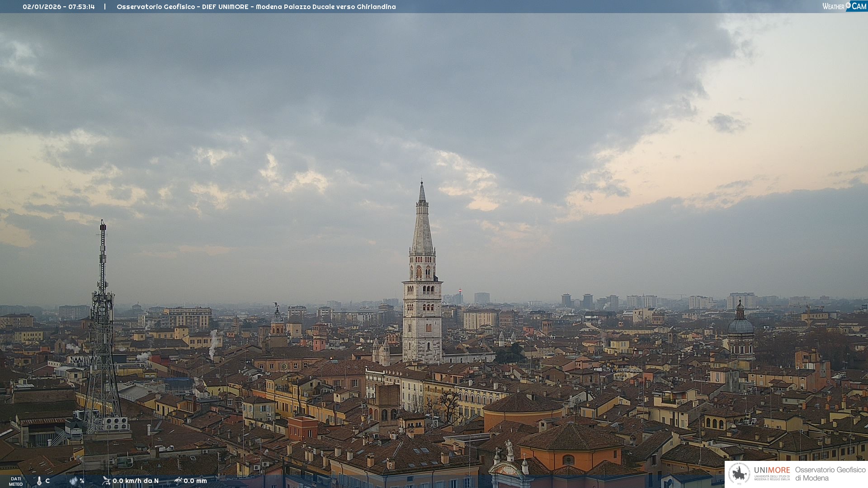Click the UNIMORE wordmark at the bottom right
Viewport: 868px width, 488px height.
(x=772, y=470)
